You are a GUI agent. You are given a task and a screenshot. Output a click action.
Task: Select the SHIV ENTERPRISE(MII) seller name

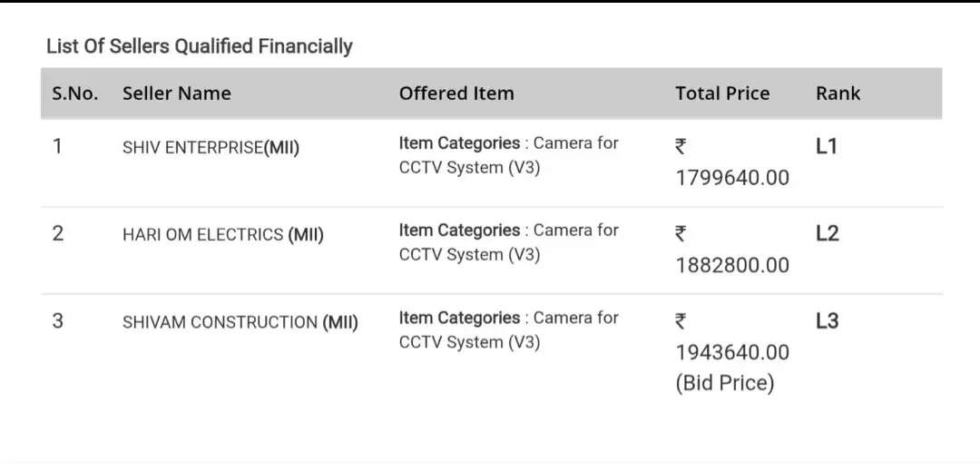click(x=211, y=148)
